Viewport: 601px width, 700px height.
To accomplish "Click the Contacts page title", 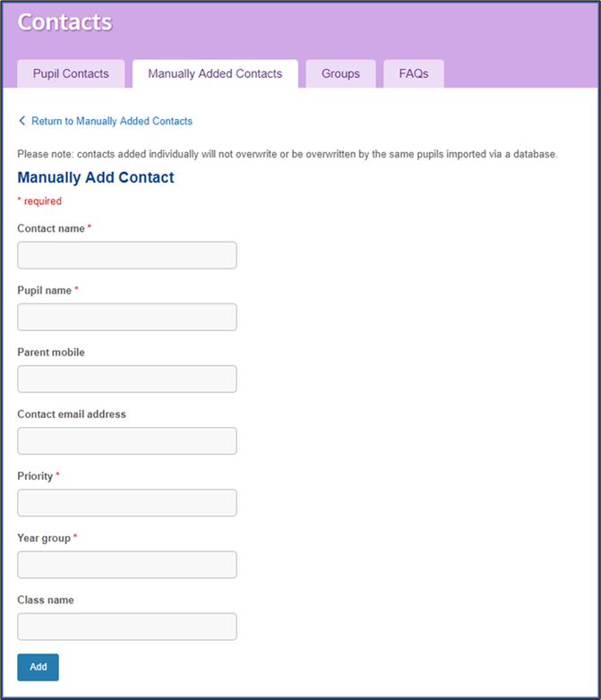I will [65, 22].
